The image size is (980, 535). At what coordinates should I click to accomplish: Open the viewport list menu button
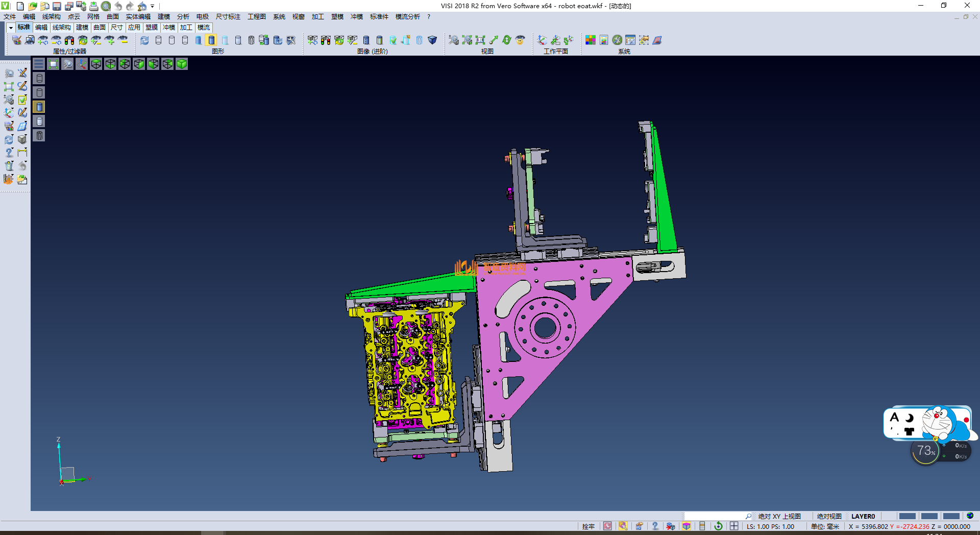(39, 64)
